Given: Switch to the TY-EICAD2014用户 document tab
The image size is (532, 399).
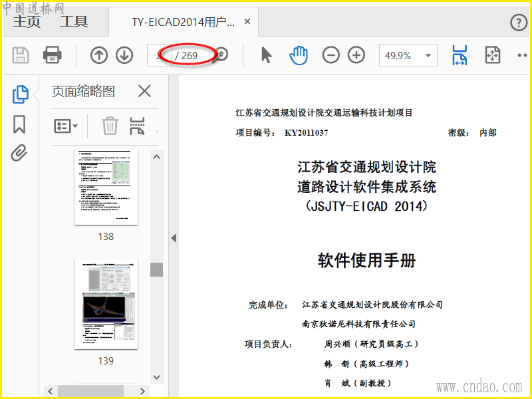Looking at the screenshot, I should pos(183,22).
